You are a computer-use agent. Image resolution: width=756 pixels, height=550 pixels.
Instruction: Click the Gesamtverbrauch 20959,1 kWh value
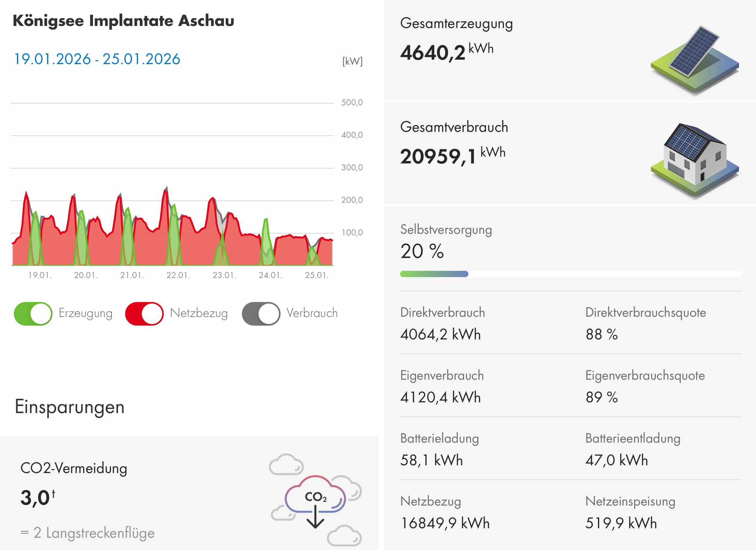[452, 156]
